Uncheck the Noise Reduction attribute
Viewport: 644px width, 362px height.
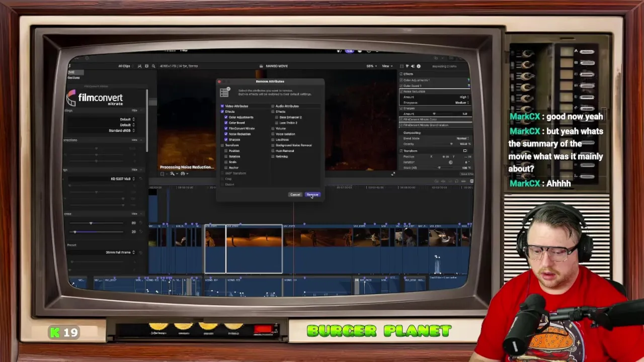[x=226, y=134]
